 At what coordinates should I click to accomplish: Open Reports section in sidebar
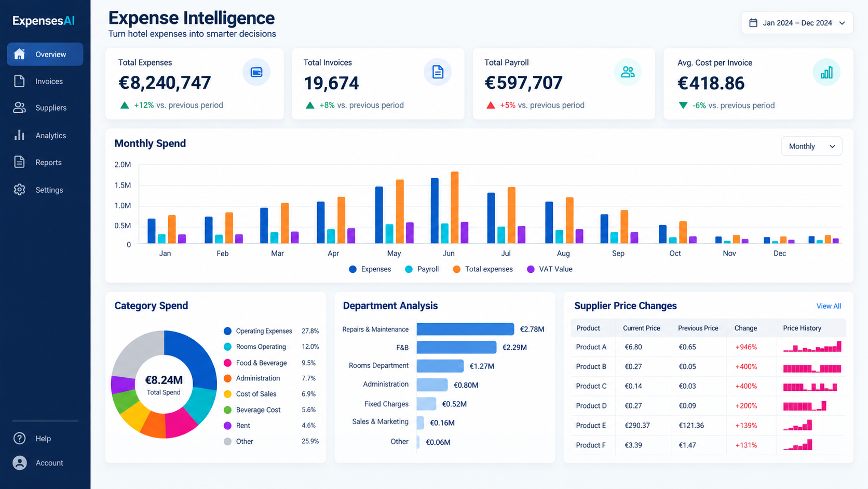[48, 162]
